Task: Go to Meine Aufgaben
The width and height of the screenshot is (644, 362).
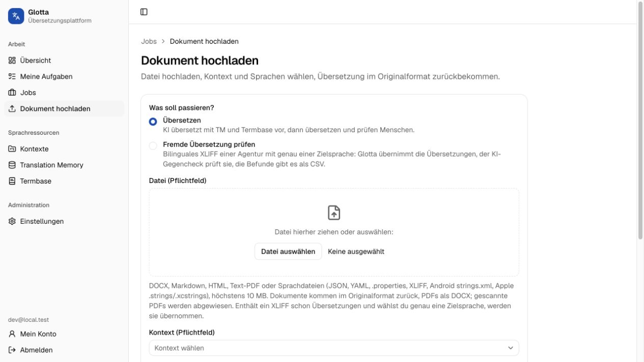Action: tap(64, 76)
